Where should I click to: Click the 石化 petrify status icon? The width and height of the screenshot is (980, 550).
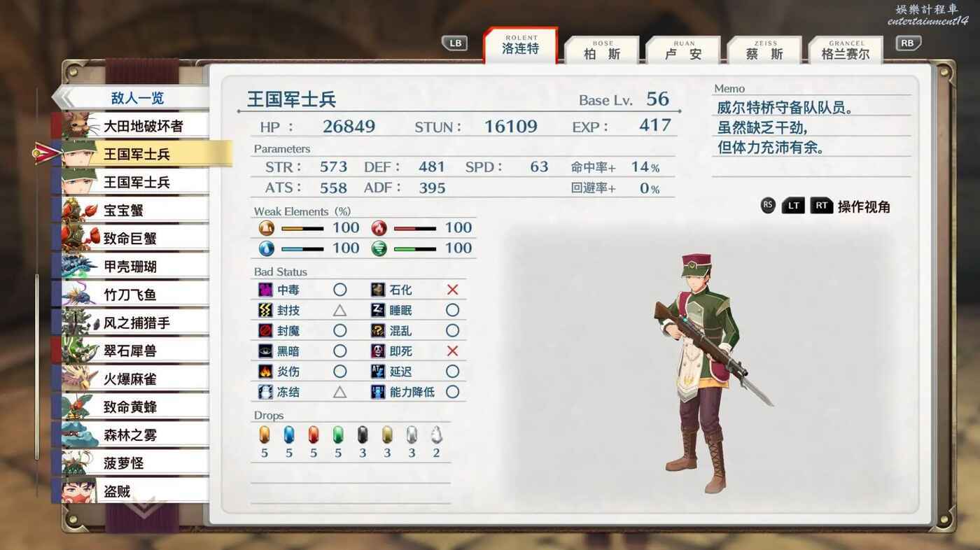378,290
